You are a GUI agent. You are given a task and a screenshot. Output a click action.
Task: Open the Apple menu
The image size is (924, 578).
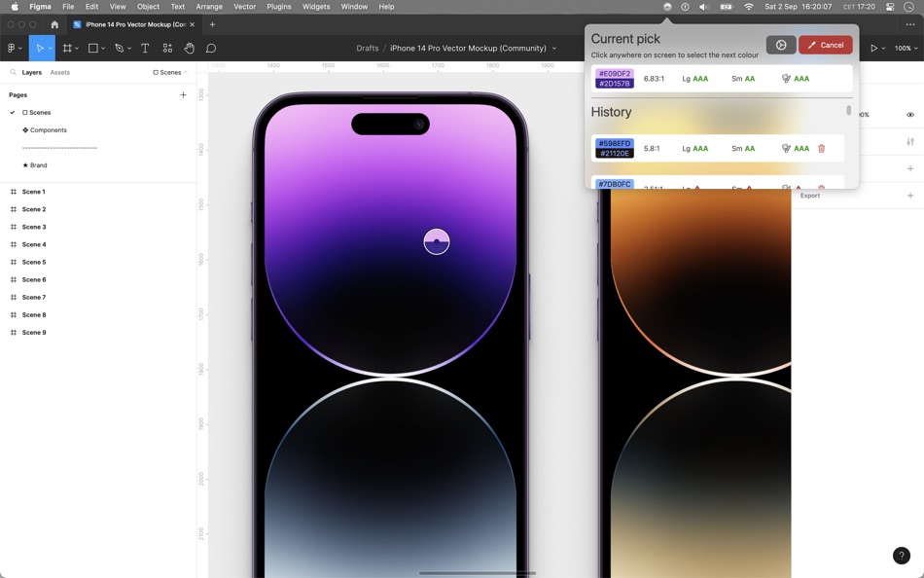[x=15, y=7]
